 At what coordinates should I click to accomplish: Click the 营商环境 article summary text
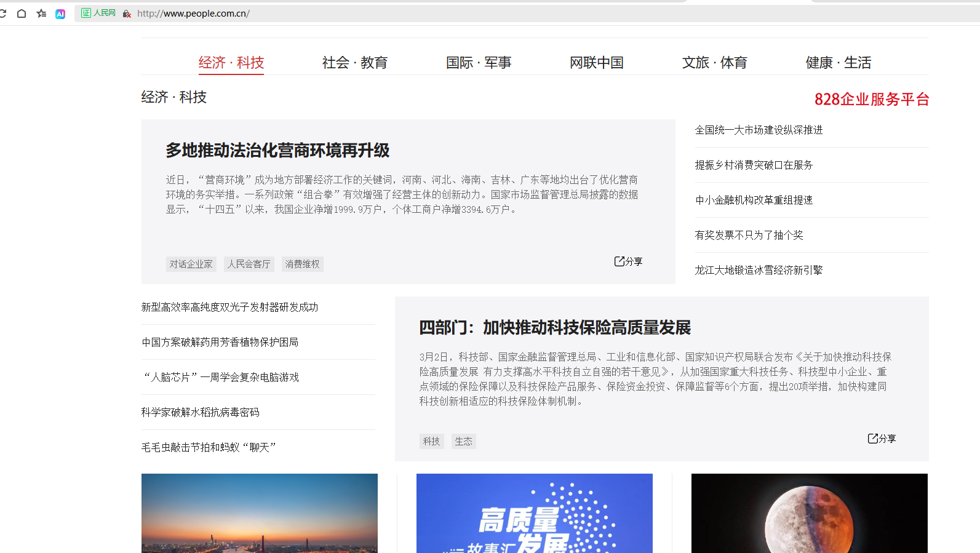402,194
